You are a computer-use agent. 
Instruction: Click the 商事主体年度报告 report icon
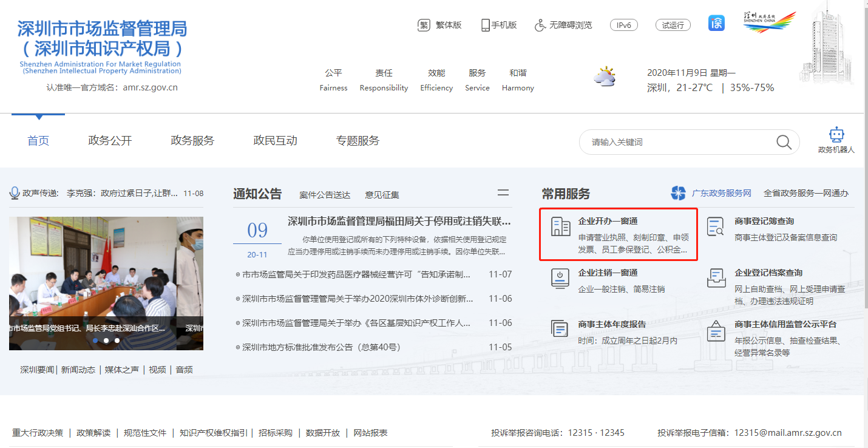pos(560,327)
